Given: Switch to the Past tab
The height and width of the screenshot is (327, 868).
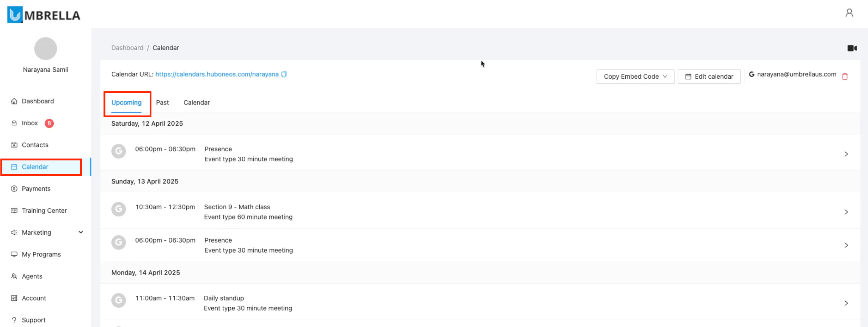Looking at the screenshot, I should [162, 102].
